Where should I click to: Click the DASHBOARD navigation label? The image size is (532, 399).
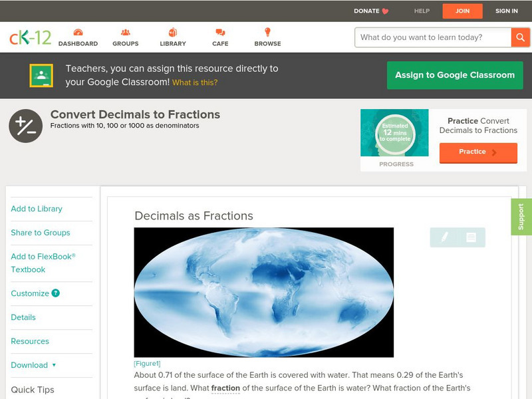[78, 44]
